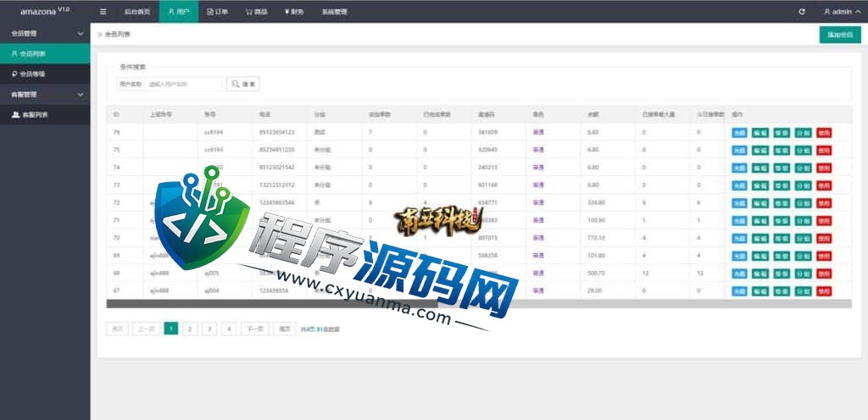Click the magnifier search button
868x420 pixels.
(243, 84)
